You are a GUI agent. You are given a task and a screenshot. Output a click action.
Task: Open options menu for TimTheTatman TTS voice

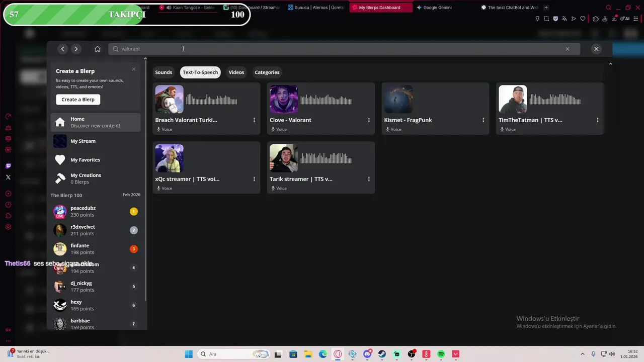point(598,120)
